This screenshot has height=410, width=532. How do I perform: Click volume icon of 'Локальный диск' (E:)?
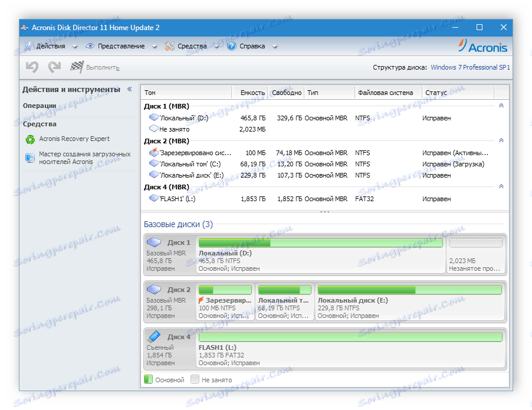154,175
